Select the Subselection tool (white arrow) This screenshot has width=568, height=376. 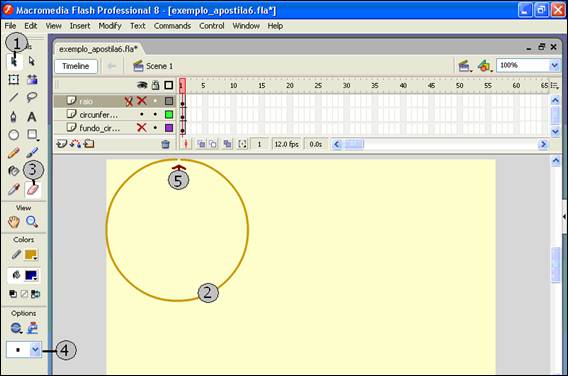(32, 61)
